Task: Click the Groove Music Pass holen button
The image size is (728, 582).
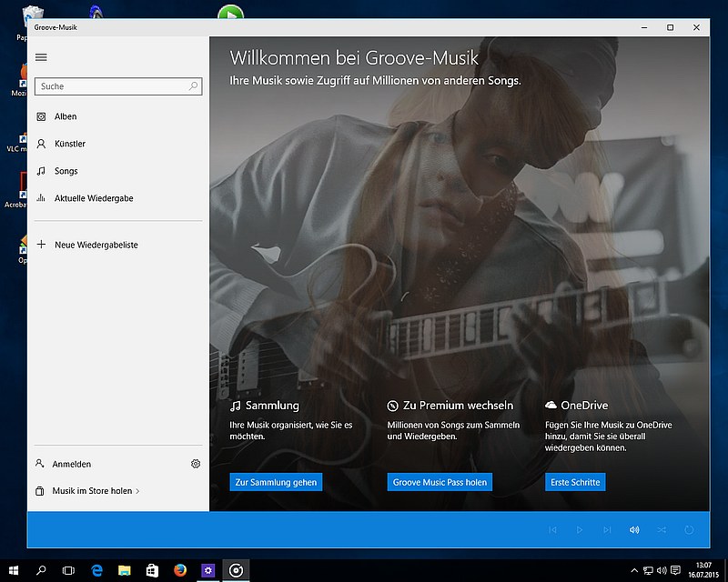Action: 440,482
